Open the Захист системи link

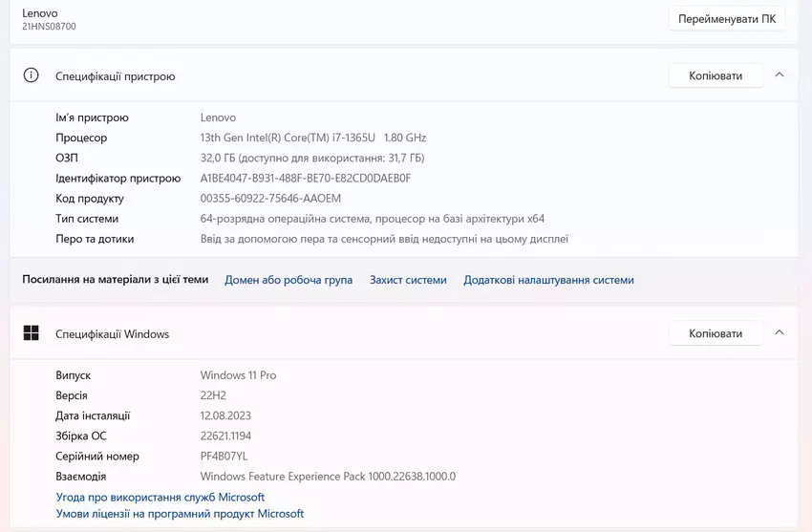(408, 280)
